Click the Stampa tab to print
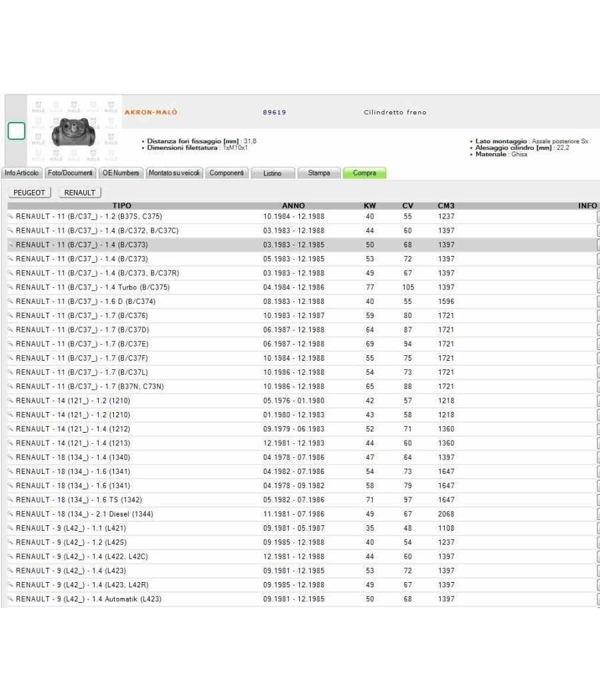Viewport: 600px width, 700px height. pyautogui.click(x=319, y=173)
